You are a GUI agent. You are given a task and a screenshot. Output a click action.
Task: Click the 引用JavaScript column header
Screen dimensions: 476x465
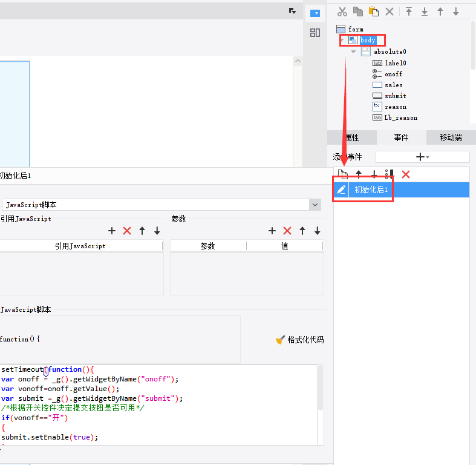[x=80, y=246]
